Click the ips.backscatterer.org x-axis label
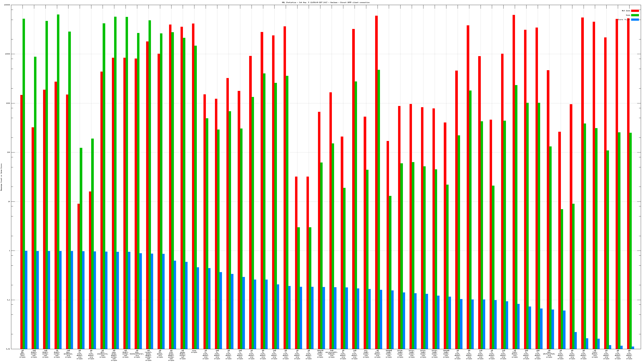This screenshot has width=644, height=362. coord(137,354)
